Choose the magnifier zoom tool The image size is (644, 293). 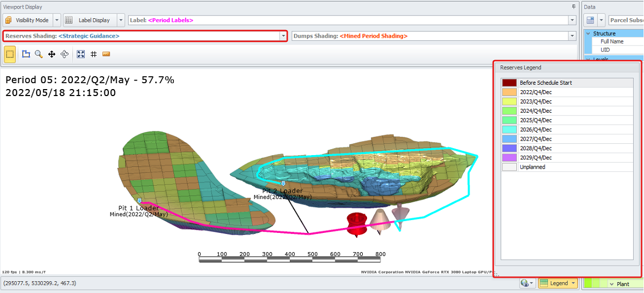tap(39, 54)
